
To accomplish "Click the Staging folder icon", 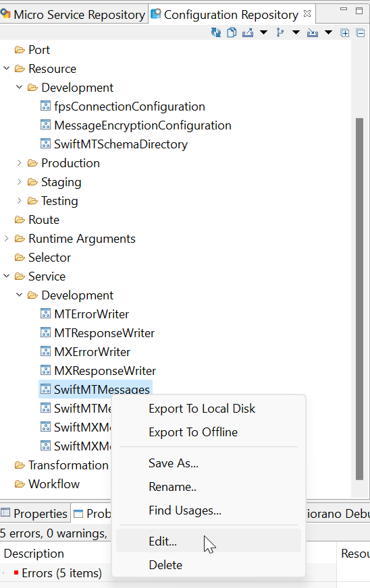I will tap(32, 182).
